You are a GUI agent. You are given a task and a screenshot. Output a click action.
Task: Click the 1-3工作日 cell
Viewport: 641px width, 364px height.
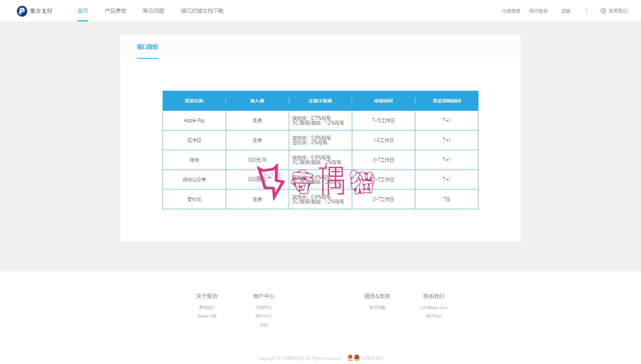click(384, 140)
